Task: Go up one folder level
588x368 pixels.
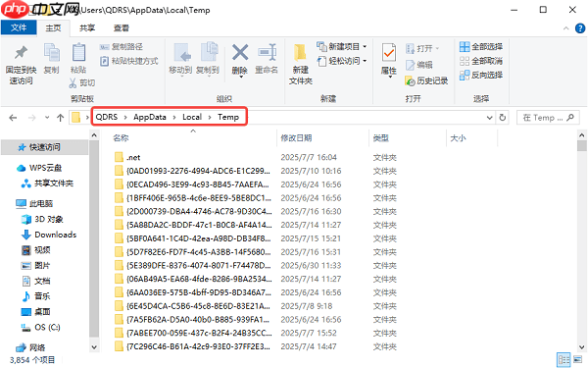Action: tap(60, 118)
